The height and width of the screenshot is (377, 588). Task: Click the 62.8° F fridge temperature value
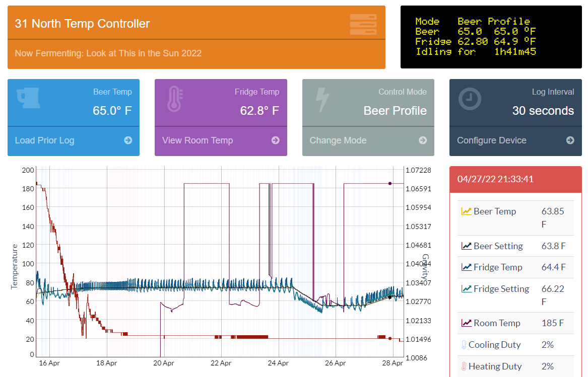[259, 111]
